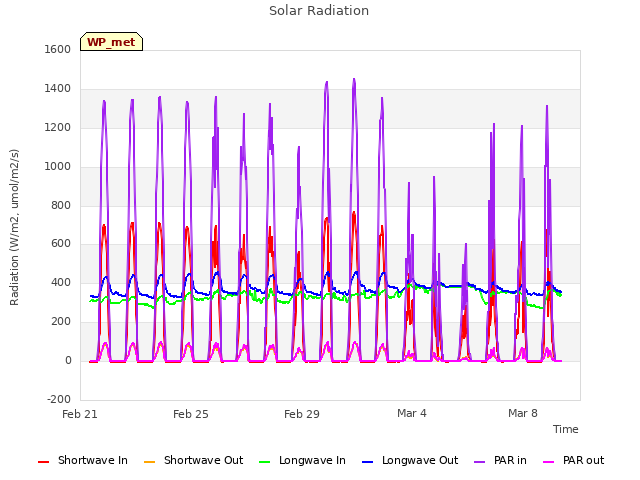This screenshot has height=480, width=640.
Task: Click the Feb 29 x-axis tick label
Action: pyautogui.click(x=302, y=414)
